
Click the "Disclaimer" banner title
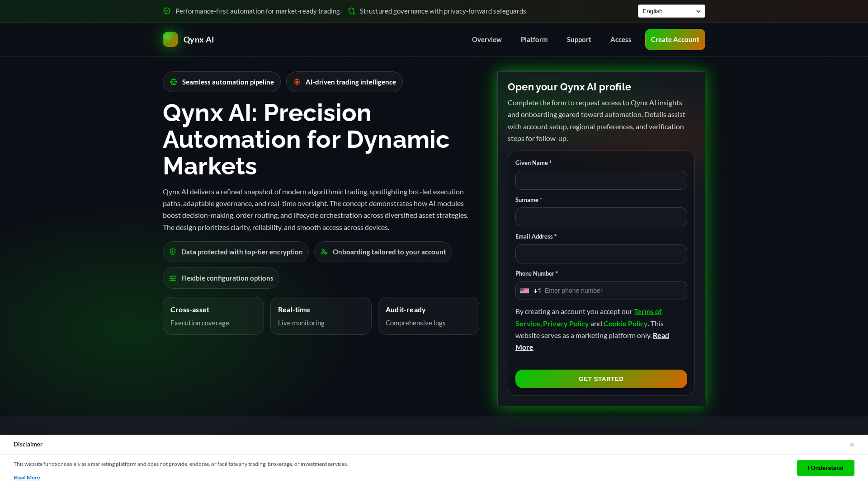pos(28,445)
